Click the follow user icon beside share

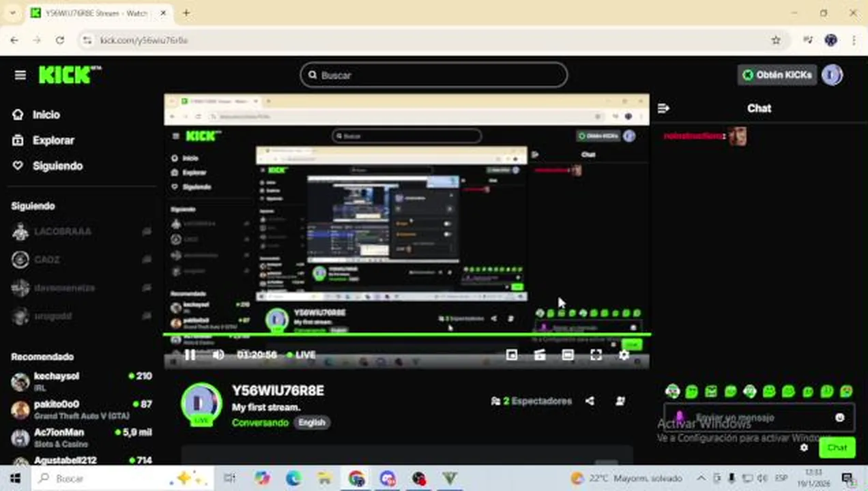620,401
